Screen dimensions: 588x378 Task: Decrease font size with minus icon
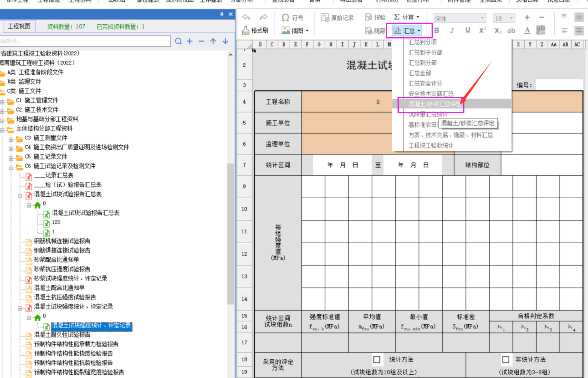[x=541, y=17]
